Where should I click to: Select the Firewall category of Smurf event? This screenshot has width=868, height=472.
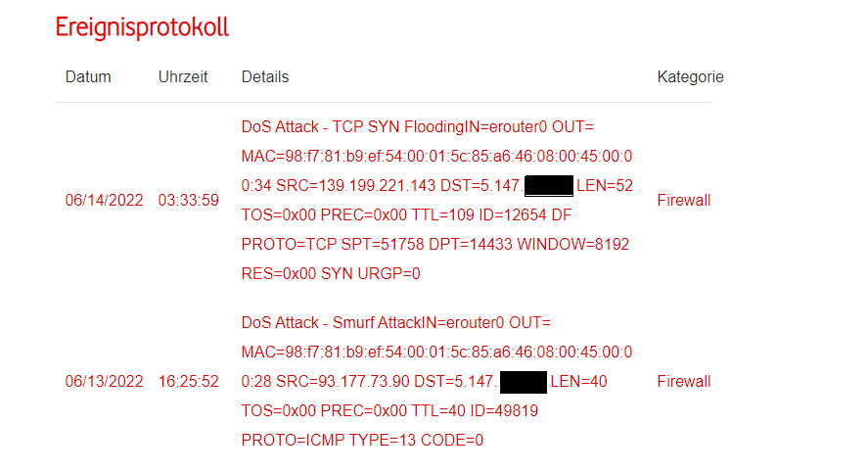pos(684,381)
